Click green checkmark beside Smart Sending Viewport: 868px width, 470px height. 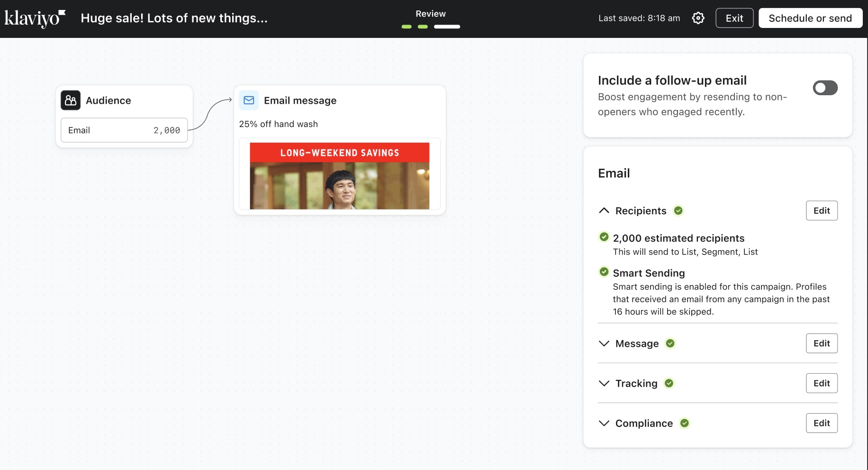[604, 272]
